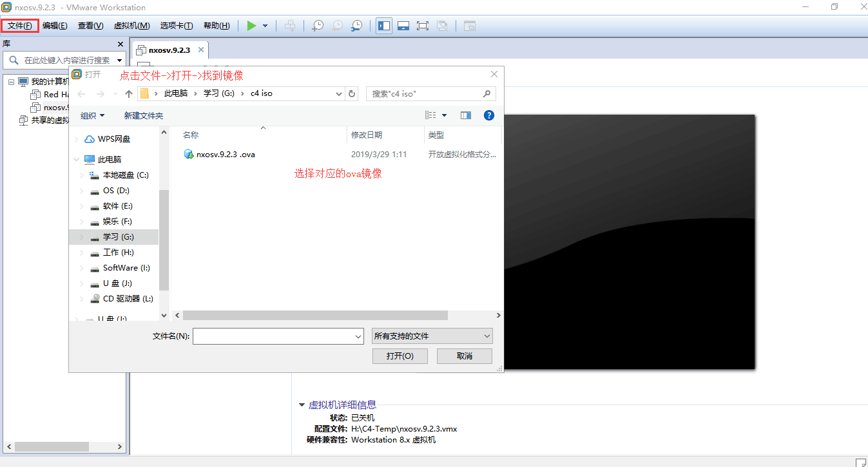
Task: Change the view with the view-mode icon
Action: pyautogui.click(x=431, y=115)
